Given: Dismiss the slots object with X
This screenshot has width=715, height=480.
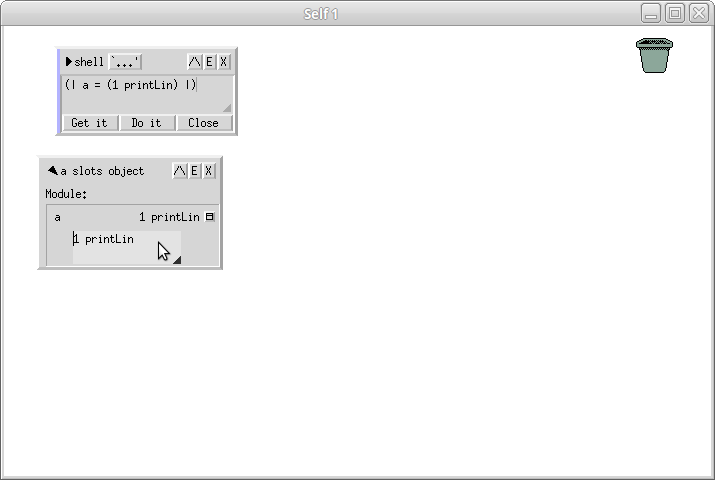Looking at the screenshot, I should 208,171.
